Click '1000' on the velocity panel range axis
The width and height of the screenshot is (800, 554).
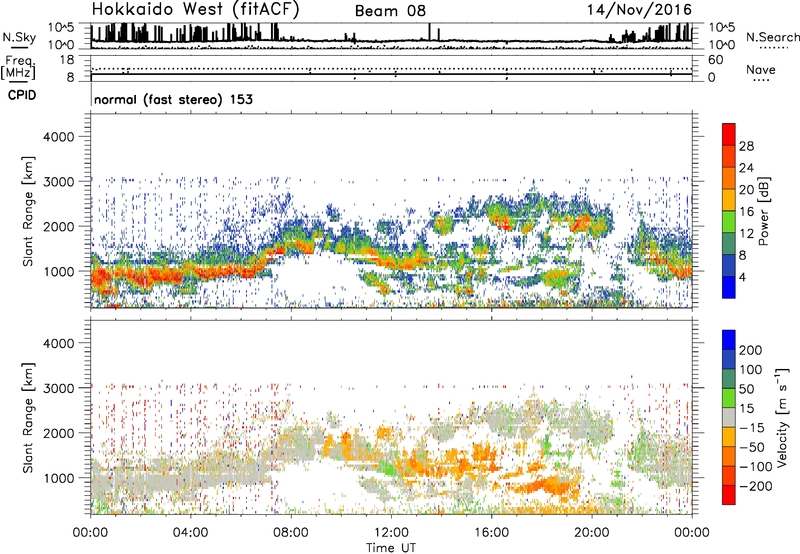59,478
